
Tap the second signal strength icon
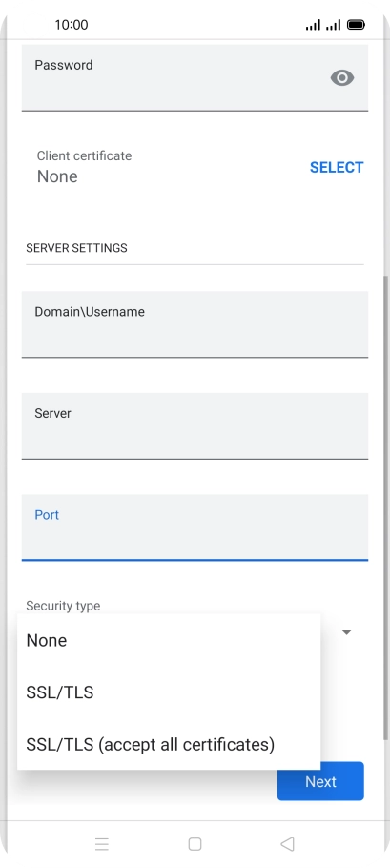click(333, 25)
